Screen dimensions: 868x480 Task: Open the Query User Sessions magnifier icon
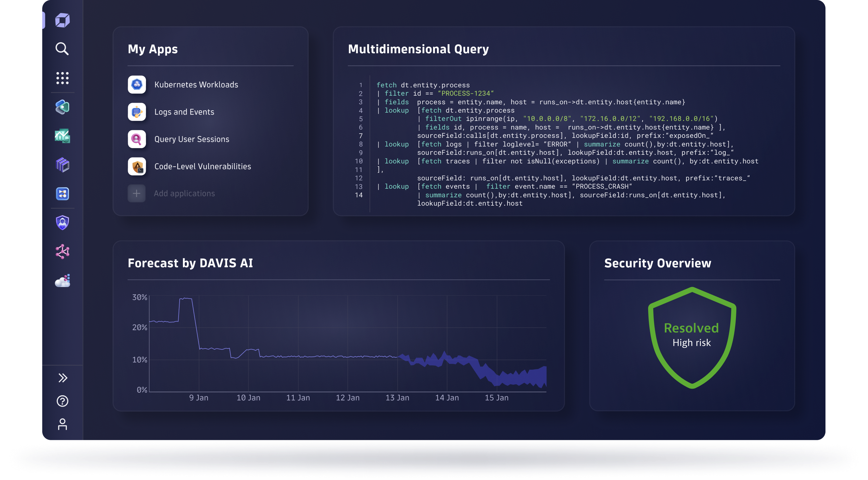pos(136,139)
